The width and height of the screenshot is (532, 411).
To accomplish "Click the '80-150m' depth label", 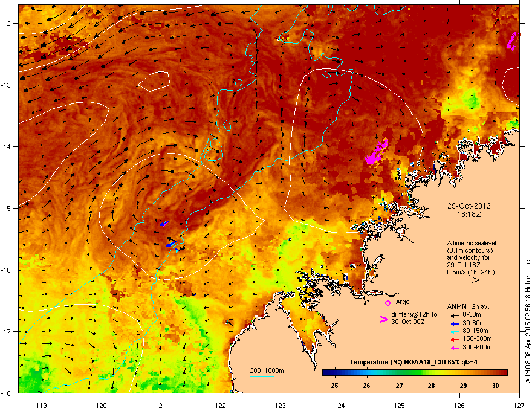I will (475, 331).
